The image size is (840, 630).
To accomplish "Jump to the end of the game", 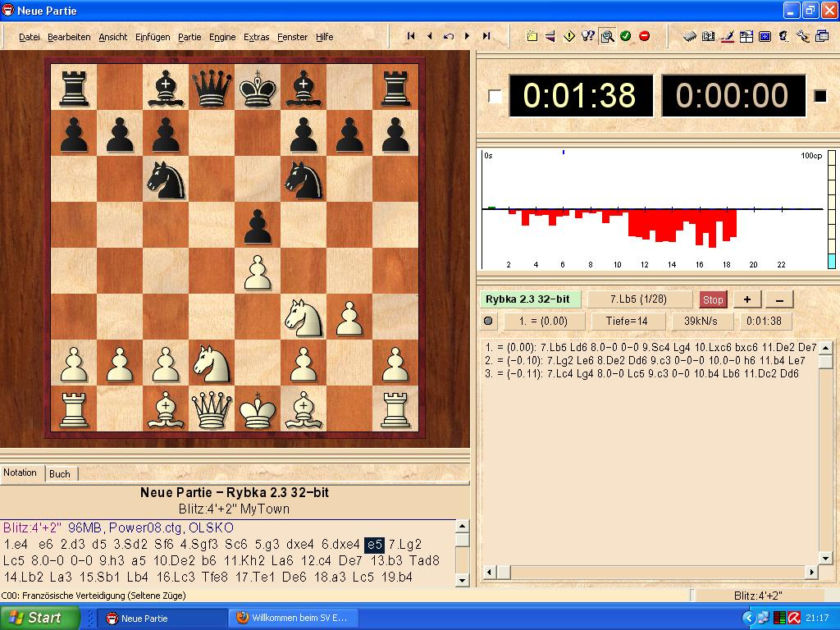I will click(x=486, y=36).
